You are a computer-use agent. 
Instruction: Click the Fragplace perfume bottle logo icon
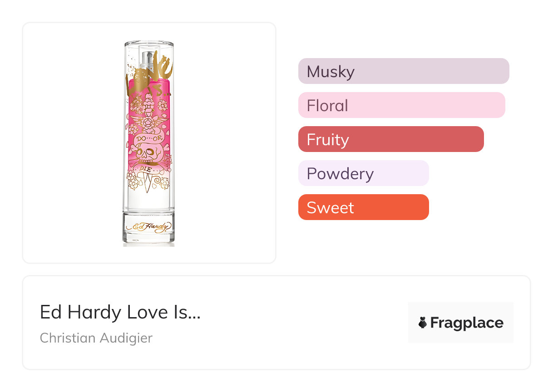(x=423, y=323)
